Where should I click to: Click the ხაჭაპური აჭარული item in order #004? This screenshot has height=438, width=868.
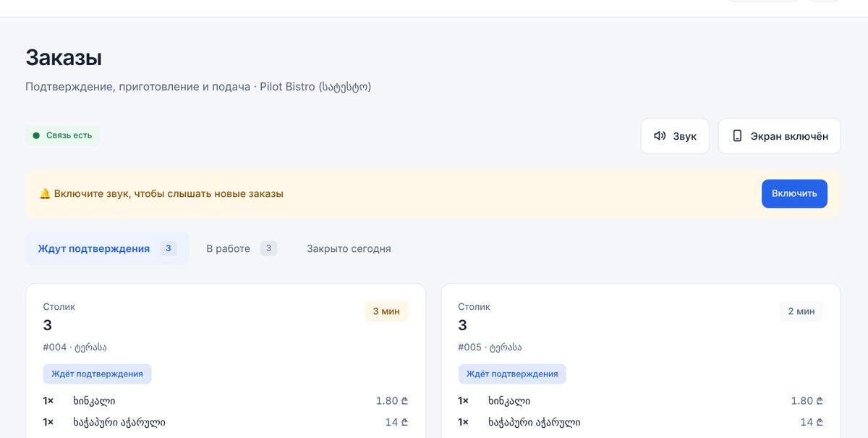(119, 422)
